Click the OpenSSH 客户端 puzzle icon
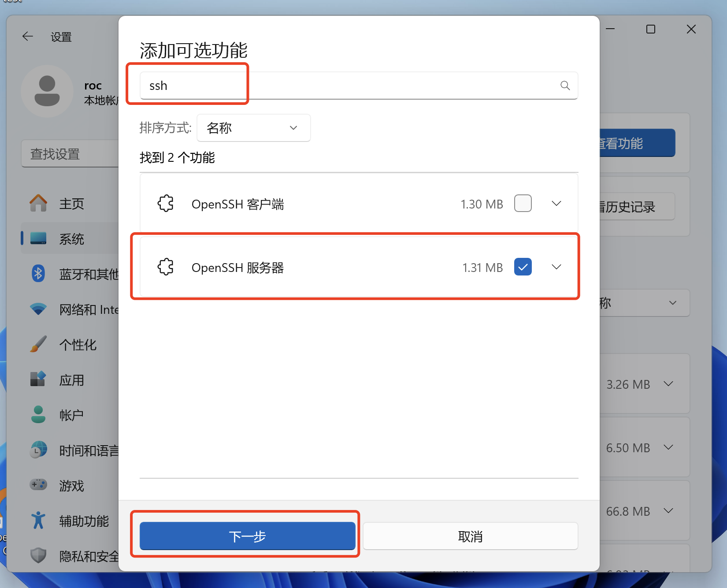 166,204
